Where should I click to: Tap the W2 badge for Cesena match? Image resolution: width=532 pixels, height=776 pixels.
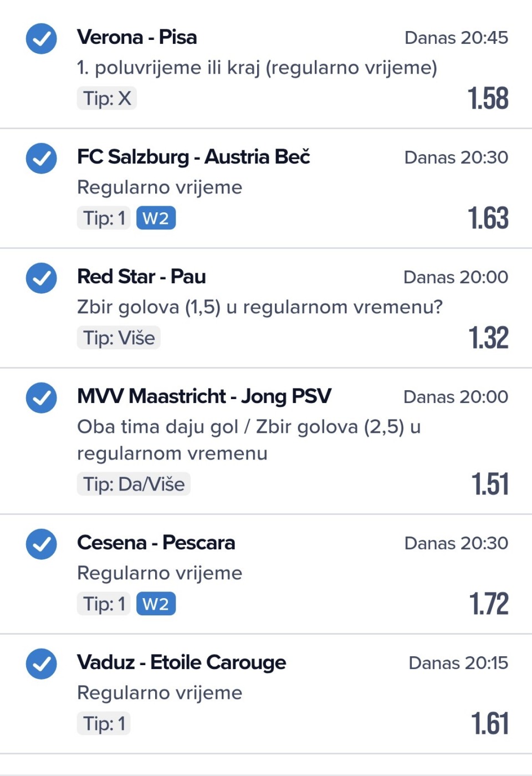pos(156,604)
